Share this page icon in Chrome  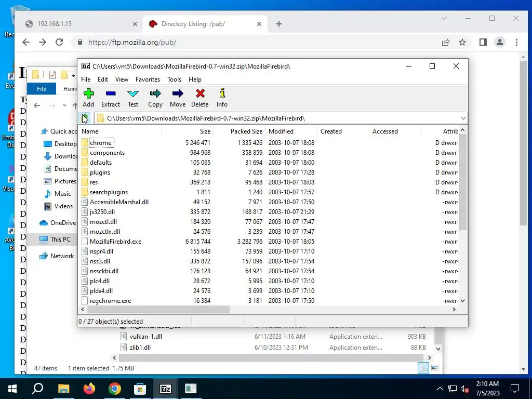(x=445, y=42)
